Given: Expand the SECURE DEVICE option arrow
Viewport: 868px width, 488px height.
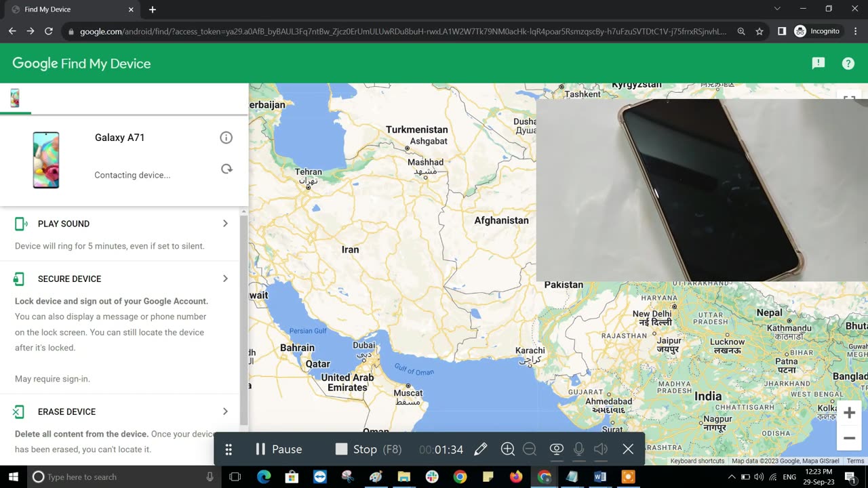Looking at the screenshot, I should point(225,279).
